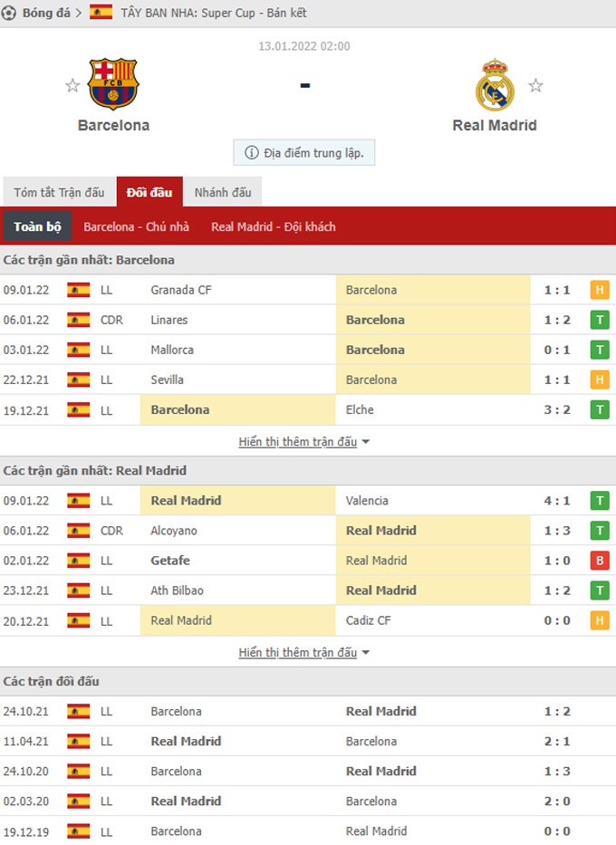Click the red B badge for Getafe match
616x845 pixels.
click(x=600, y=561)
